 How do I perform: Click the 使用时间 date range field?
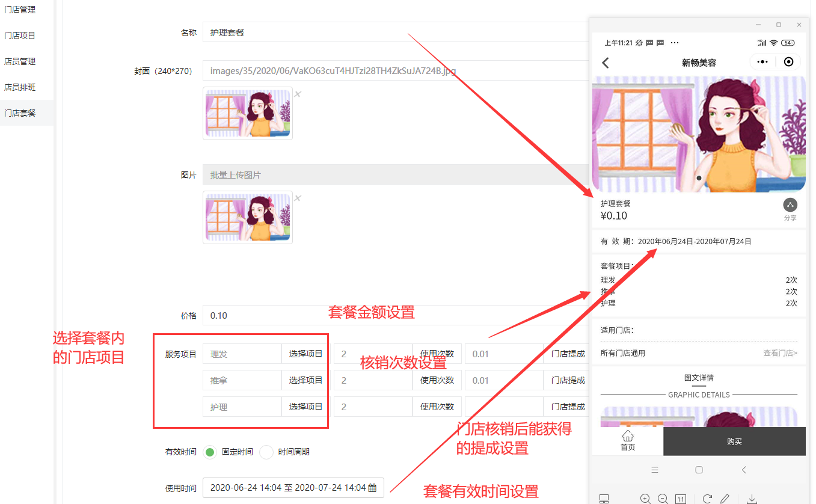pyautogui.click(x=293, y=488)
